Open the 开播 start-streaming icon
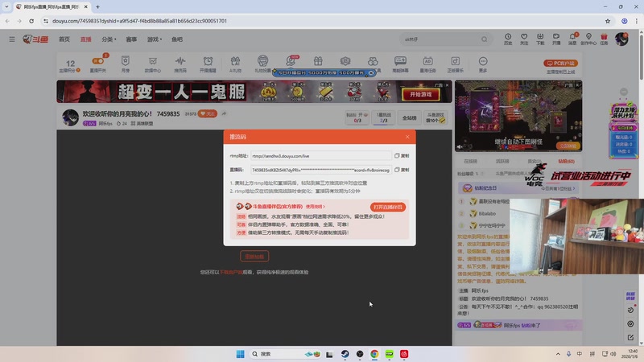 [556, 39]
